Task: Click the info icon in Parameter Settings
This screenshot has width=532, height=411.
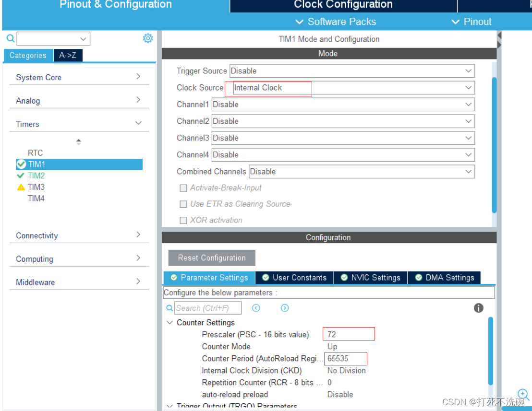Action: (x=478, y=308)
